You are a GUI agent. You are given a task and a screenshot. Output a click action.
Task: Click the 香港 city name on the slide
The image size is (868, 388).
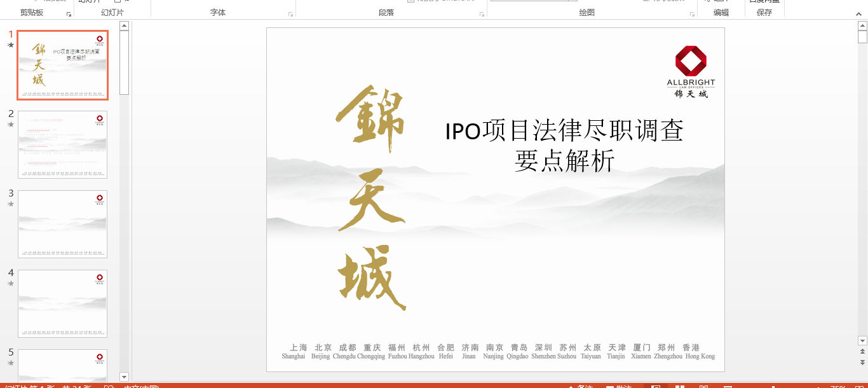[691, 348]
